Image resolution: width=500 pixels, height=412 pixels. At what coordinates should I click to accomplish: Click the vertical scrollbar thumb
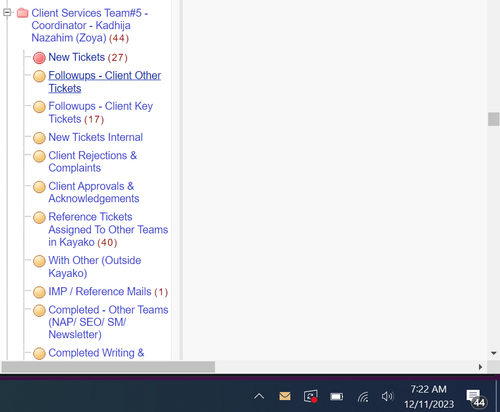493,119
